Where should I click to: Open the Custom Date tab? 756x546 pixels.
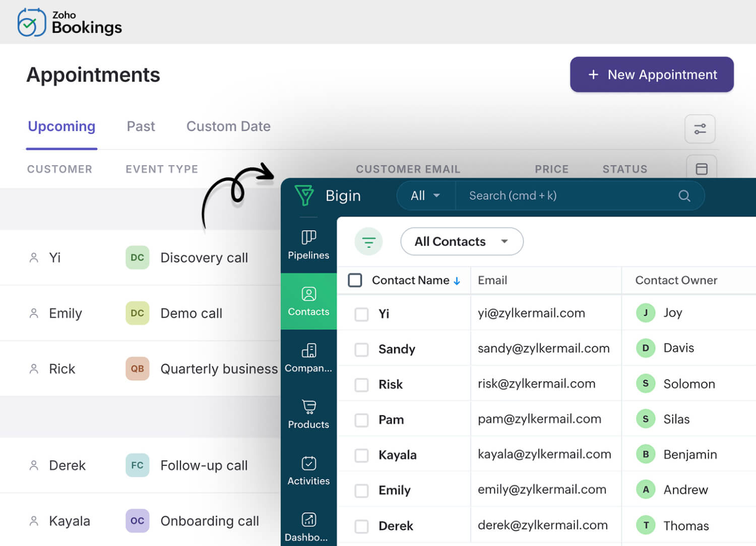tap(228, 126)
